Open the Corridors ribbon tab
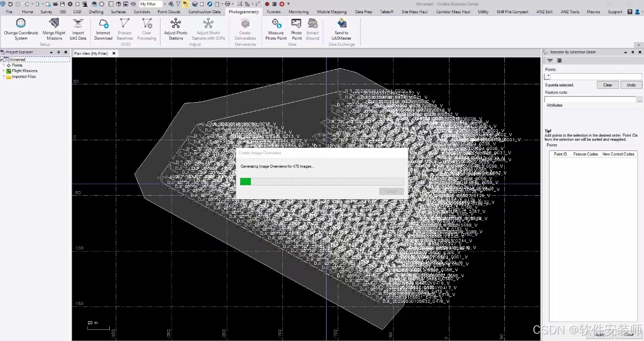 click(142, 12)
